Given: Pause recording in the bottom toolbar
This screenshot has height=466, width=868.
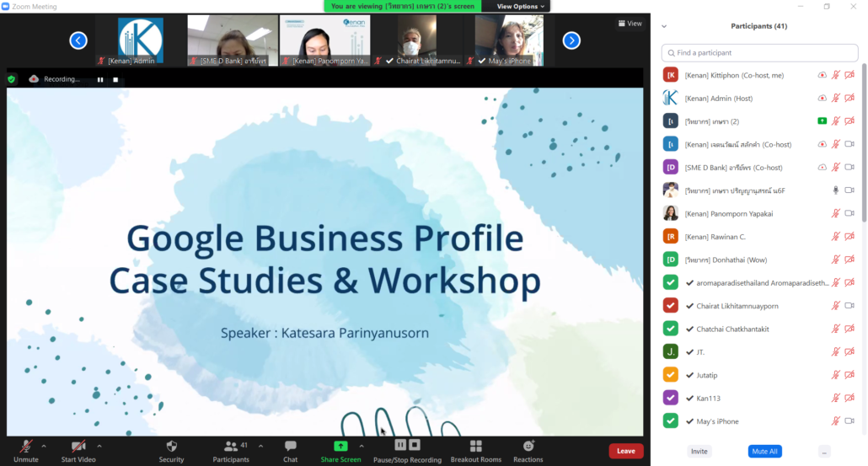Looking at the screenshot, I should tap(400, 445).
